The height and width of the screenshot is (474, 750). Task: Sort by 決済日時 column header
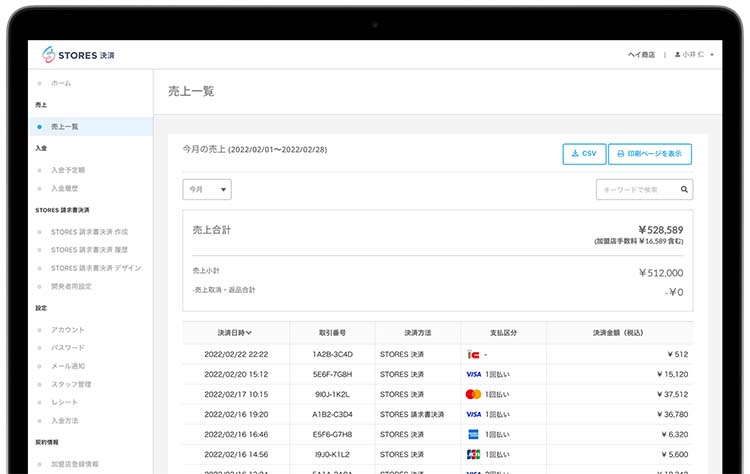[x=234, y=332]
